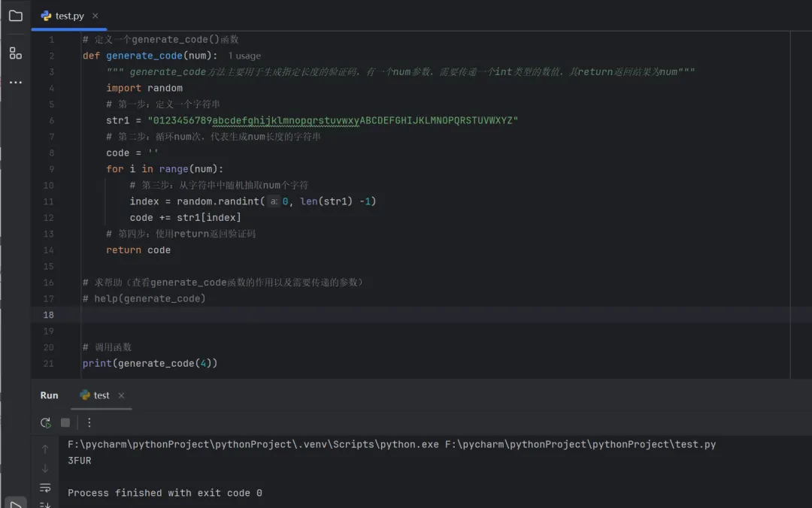Click gutter line number 2
Viewport: 812px width, 508px height.
point(51,56)
